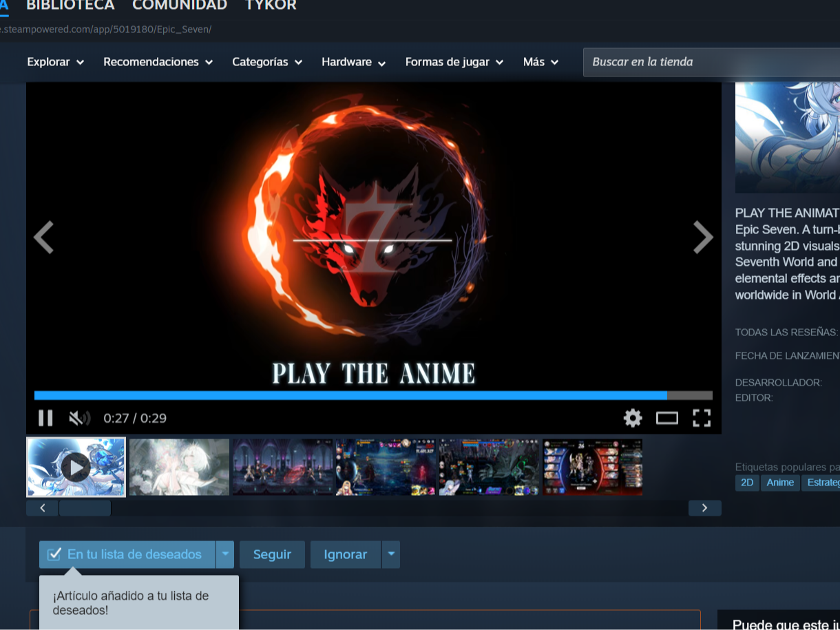
Task: Switch video to theater mode
Action: tap(667, 417)
